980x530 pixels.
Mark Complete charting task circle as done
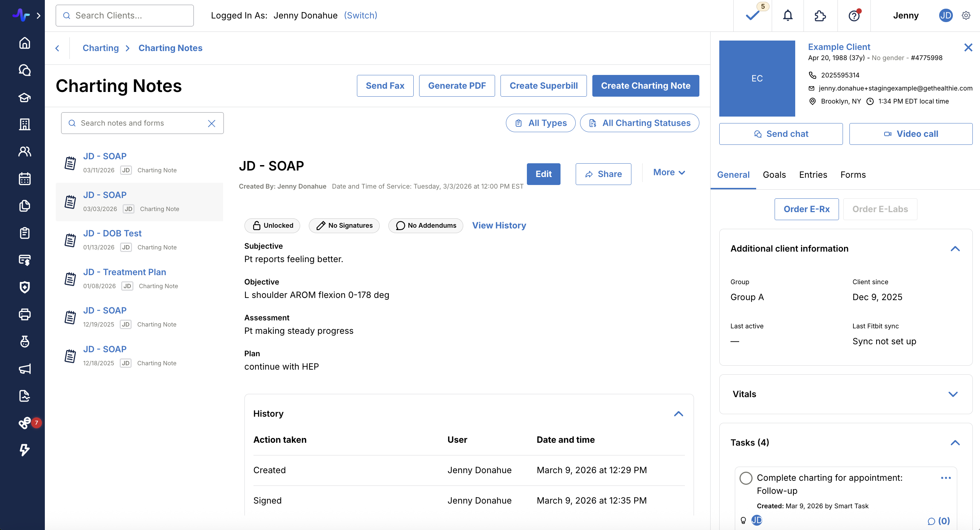(x=746, y=478)
